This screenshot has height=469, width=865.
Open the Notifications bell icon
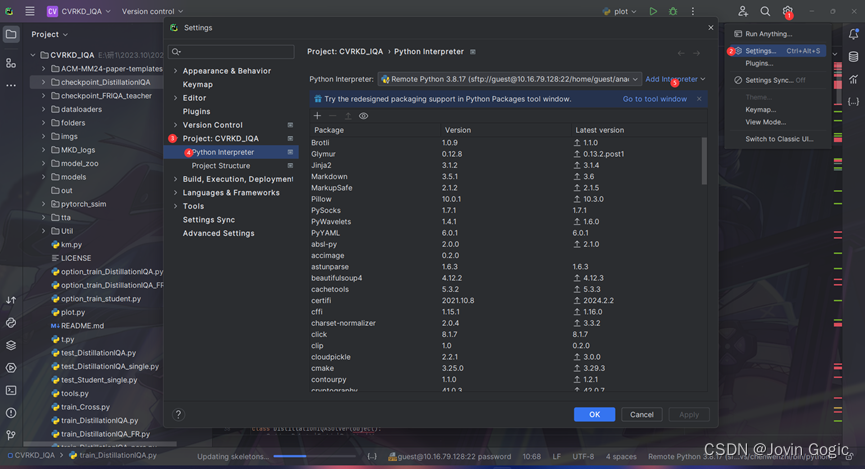click(853, 34)
